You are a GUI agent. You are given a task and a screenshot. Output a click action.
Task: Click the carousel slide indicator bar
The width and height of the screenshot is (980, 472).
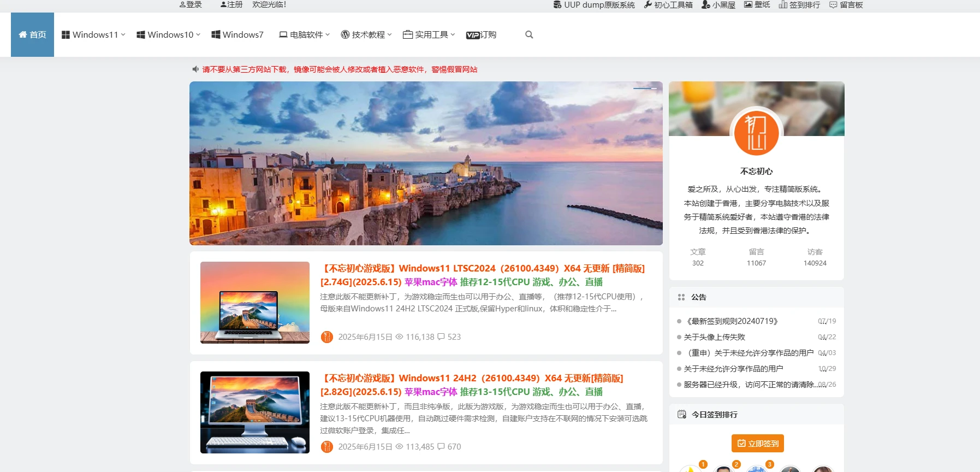coord(645,88)
